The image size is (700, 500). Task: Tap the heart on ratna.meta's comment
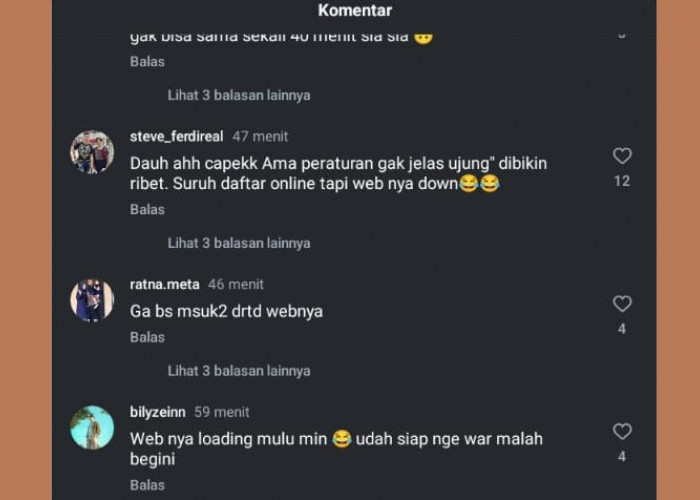[622, 304]
